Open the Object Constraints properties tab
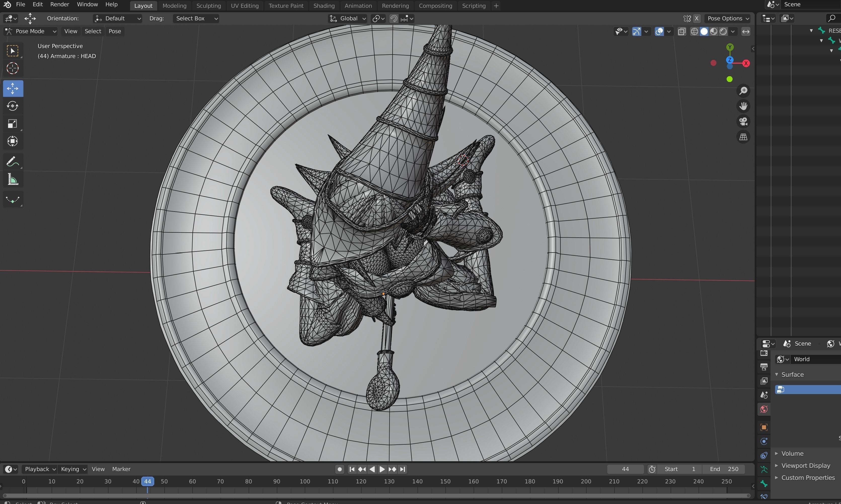Image resolution: width=841 pixels, height=504 pixels. pos(764,455)
